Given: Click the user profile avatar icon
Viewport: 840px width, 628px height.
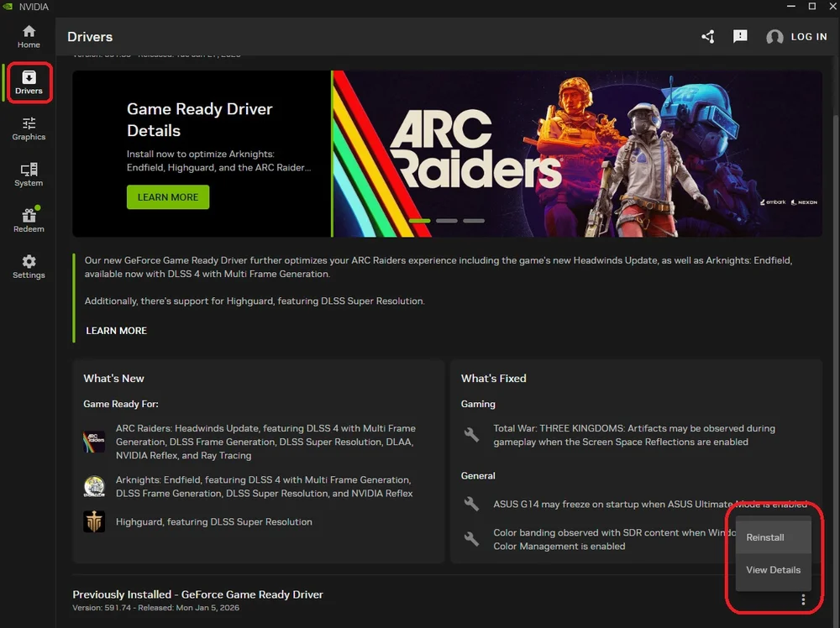Looking at the screenshot, I should pyautogui.click(x=773, y=37).
